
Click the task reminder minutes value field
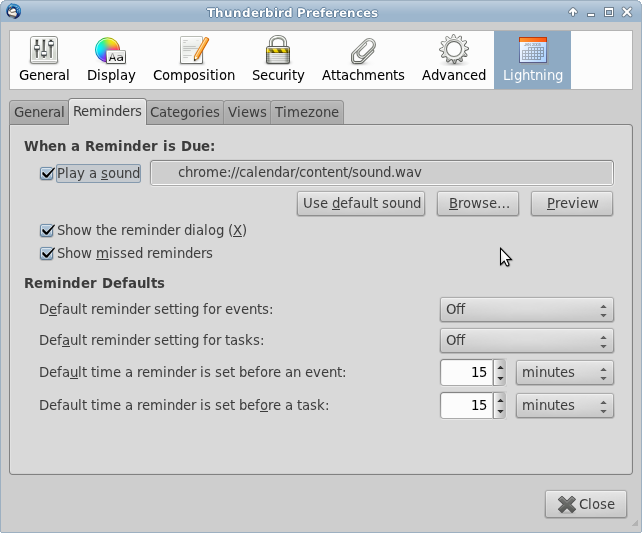click(x=467, y=406)
